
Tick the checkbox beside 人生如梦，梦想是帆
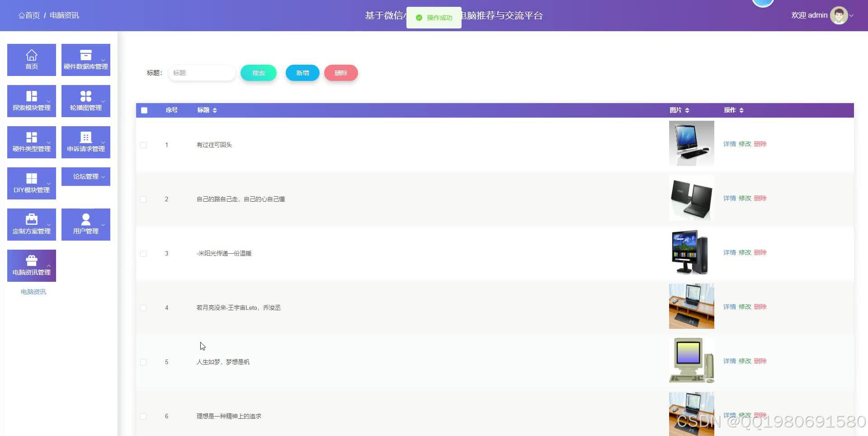pyautogui.click(x=144, y=362)
